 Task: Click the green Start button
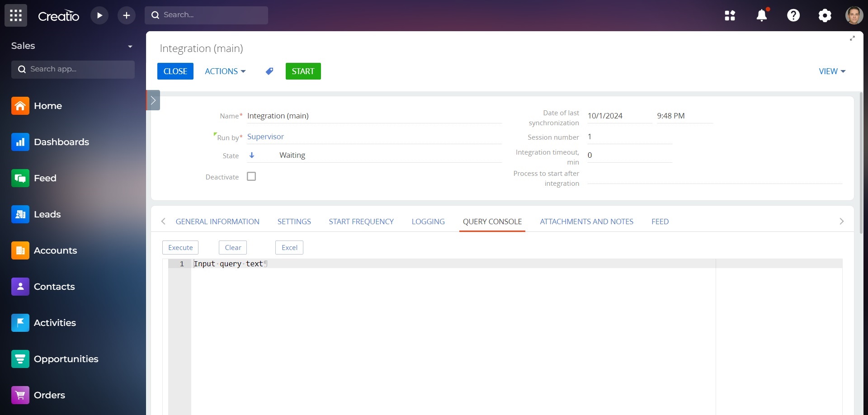303,71
